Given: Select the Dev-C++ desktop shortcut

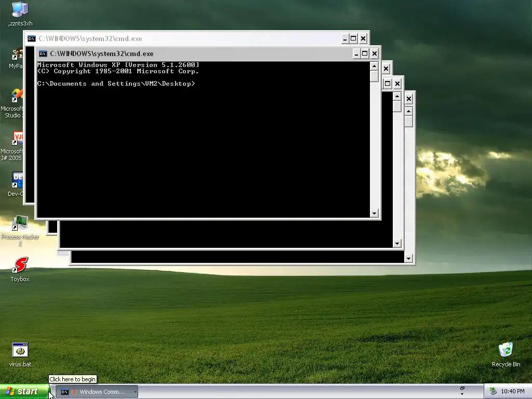Looking at the screenshot, I should [16, 184].
